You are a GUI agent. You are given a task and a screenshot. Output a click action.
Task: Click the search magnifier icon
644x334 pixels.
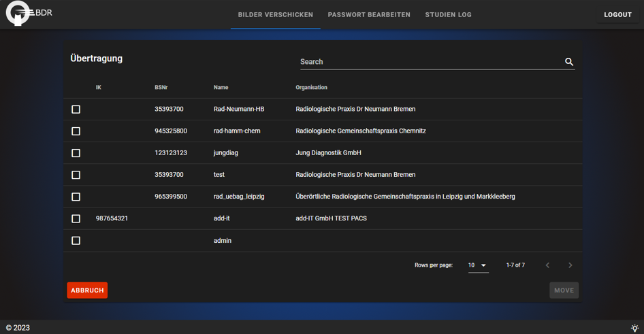tap(569, 61)
